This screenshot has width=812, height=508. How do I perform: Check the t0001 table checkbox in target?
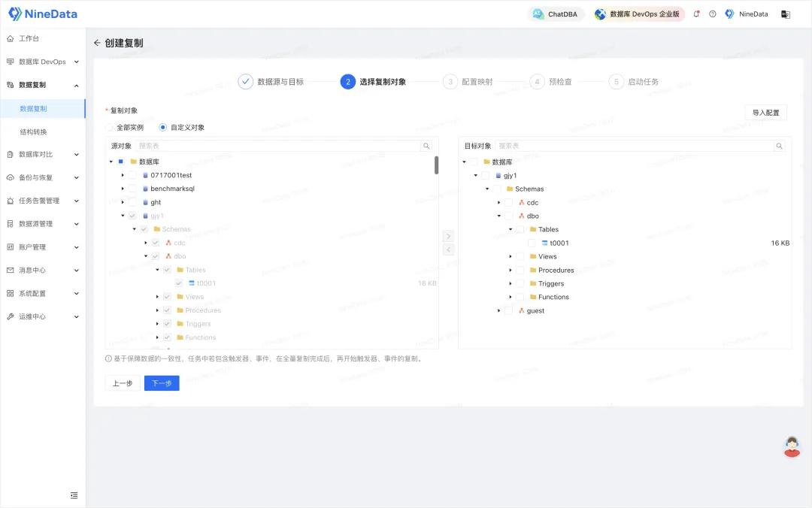(532, 243)
